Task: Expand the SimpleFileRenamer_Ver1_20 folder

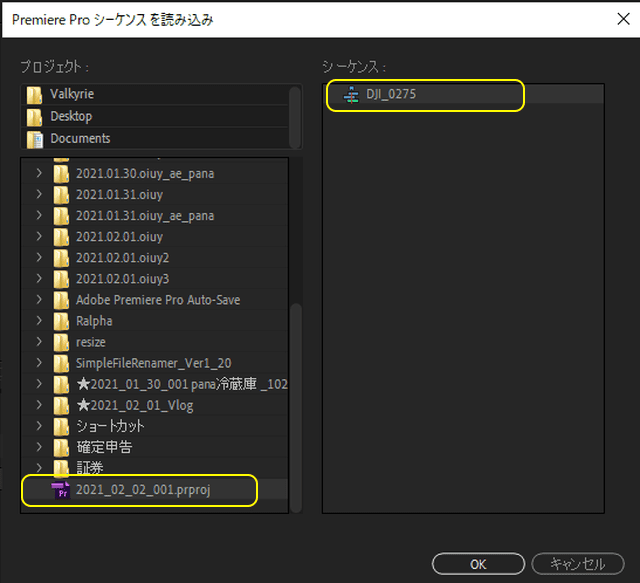Action: click(39, 363)
